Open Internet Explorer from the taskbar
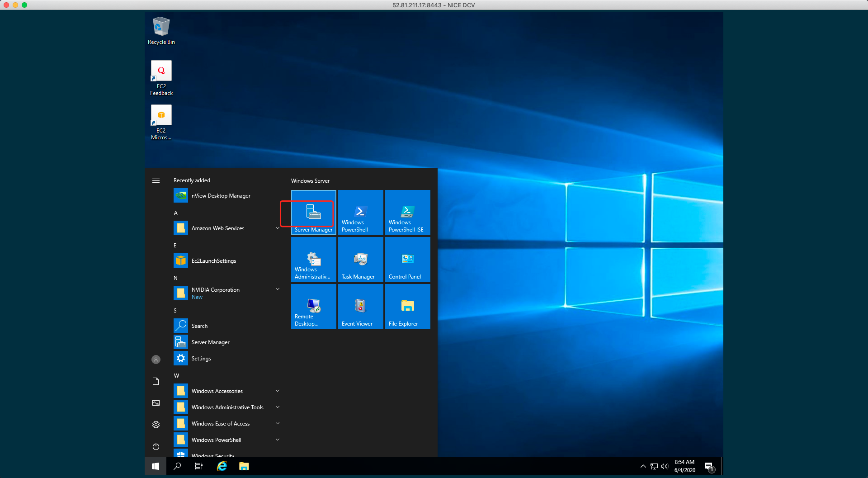 point(222,466)
